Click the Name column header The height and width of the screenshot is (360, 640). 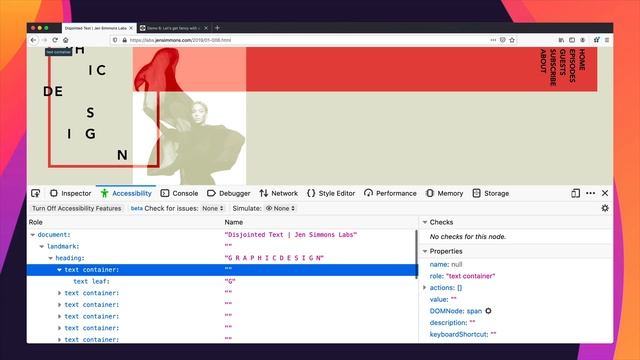(x=233, y=222)
